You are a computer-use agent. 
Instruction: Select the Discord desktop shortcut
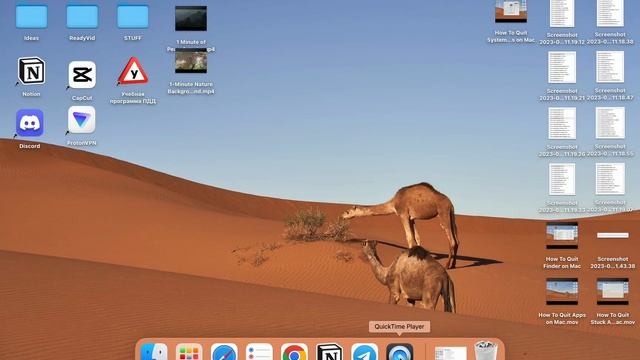[x=30, y=123]
